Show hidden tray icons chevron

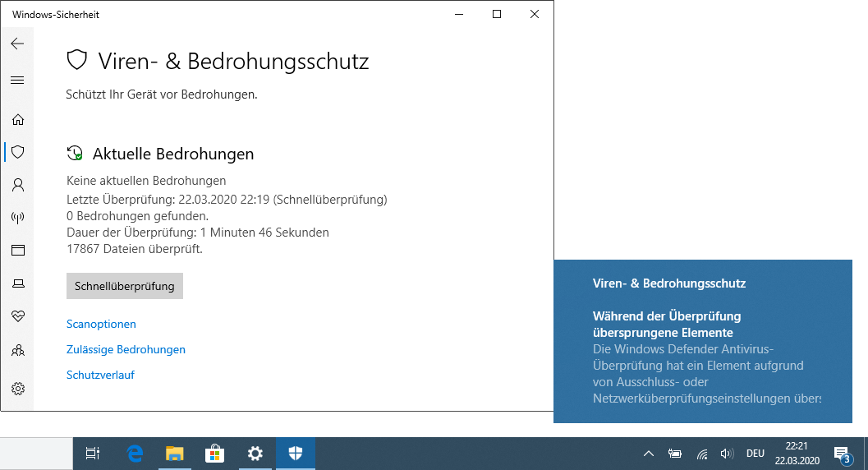pos(649,454)
